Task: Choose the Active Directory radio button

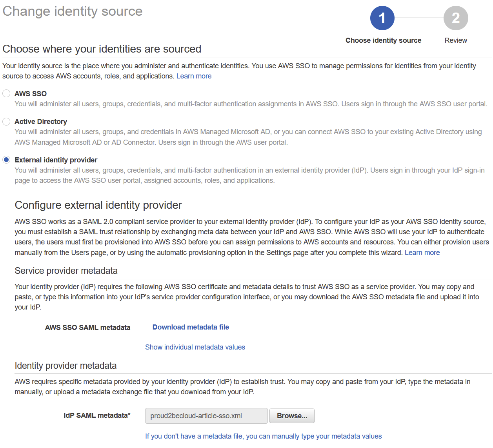Action: (6, 122)
